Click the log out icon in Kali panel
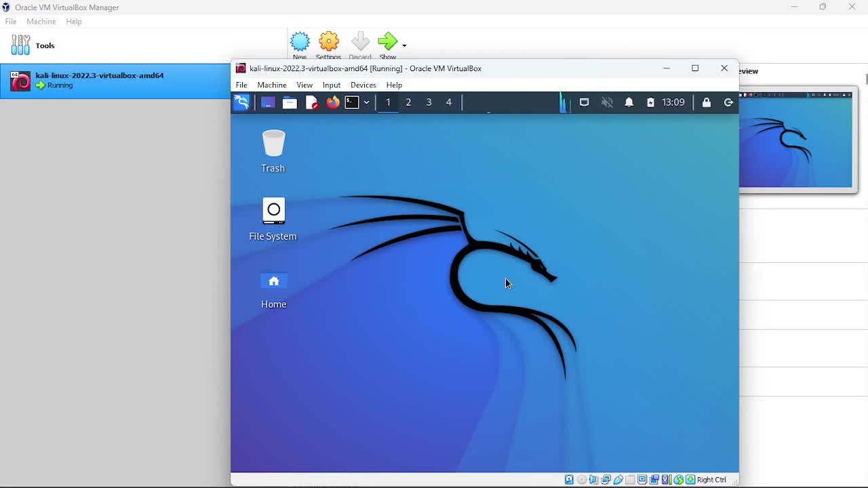The image size is (868, 488). [728, 102]
